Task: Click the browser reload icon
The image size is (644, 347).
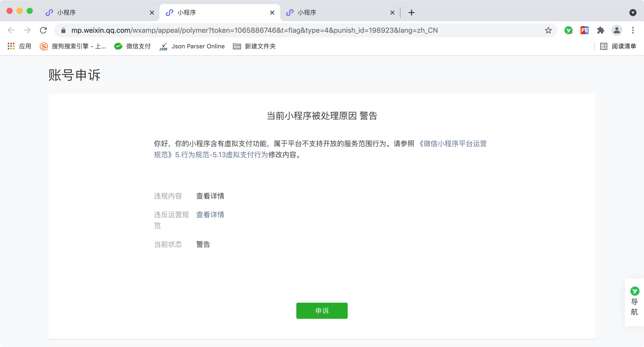Action: click(44, 30)
